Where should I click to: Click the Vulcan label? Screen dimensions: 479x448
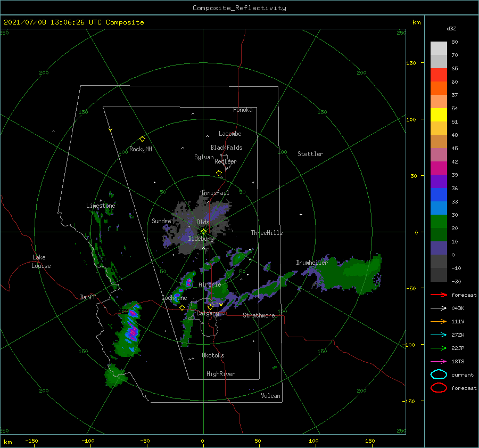click(x=271, y=396)
